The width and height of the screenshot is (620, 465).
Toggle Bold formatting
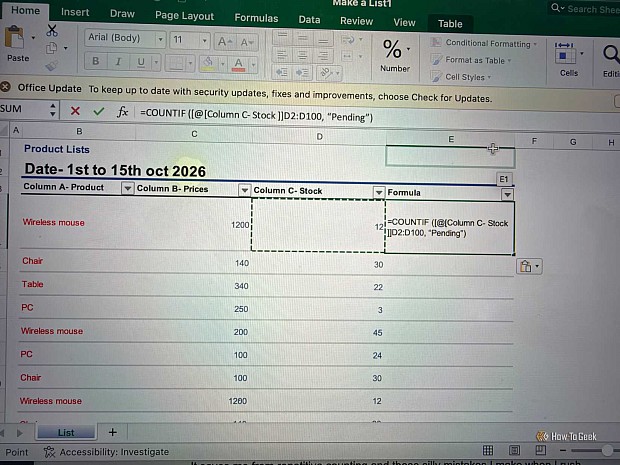(x=95, y=61)
